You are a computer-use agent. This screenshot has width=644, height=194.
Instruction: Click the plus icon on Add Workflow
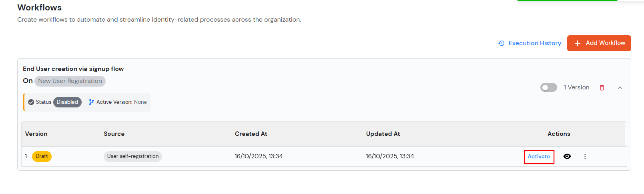pyautogui.click(x=578, y=43)
